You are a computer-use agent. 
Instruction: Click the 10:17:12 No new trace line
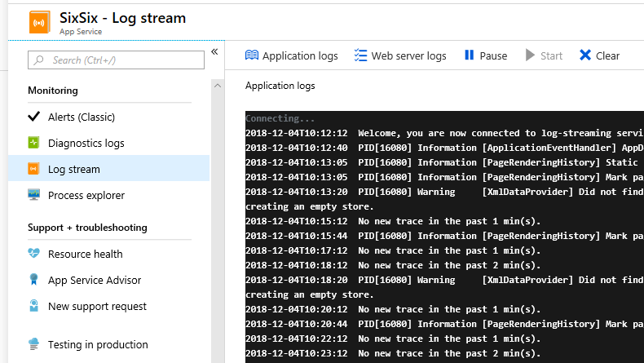click(393, 250)
